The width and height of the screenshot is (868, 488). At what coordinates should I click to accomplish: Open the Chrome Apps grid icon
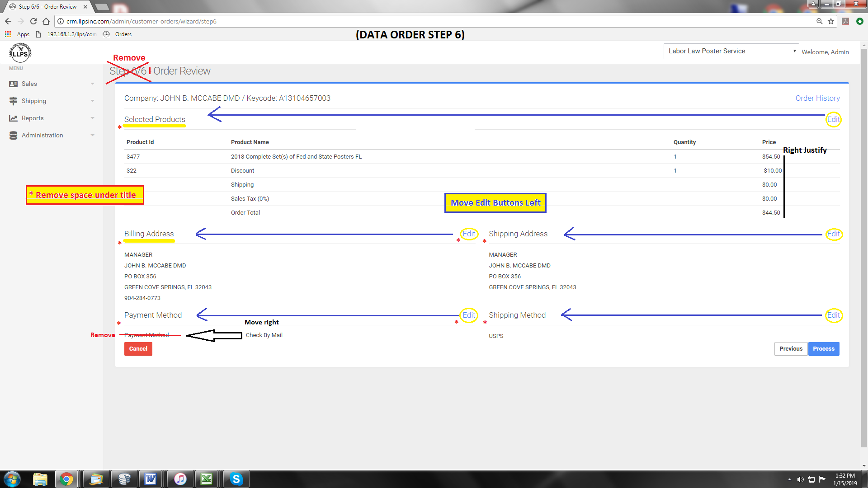coord(8,34)
